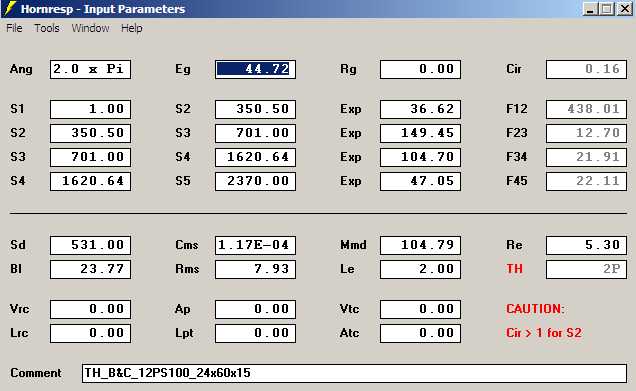Image resolution: width=636 pixels, height=391 pixels.
Task: Click the 'Cir > 1 for S2' warning
Action: coord(544,333)
